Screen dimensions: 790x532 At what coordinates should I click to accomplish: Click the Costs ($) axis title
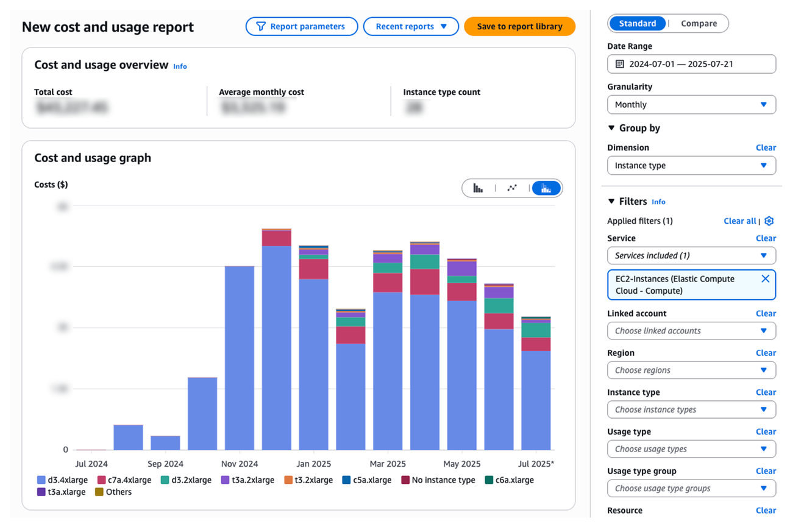51,185
